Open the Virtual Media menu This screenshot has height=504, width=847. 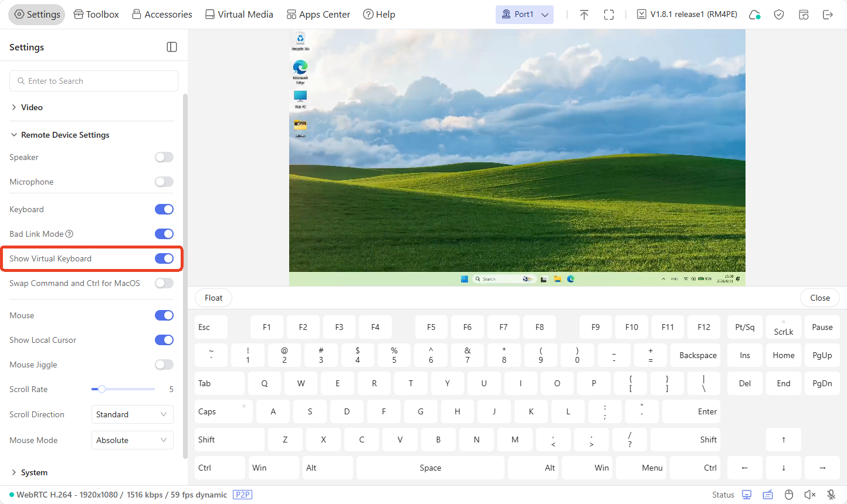(239, 15)
